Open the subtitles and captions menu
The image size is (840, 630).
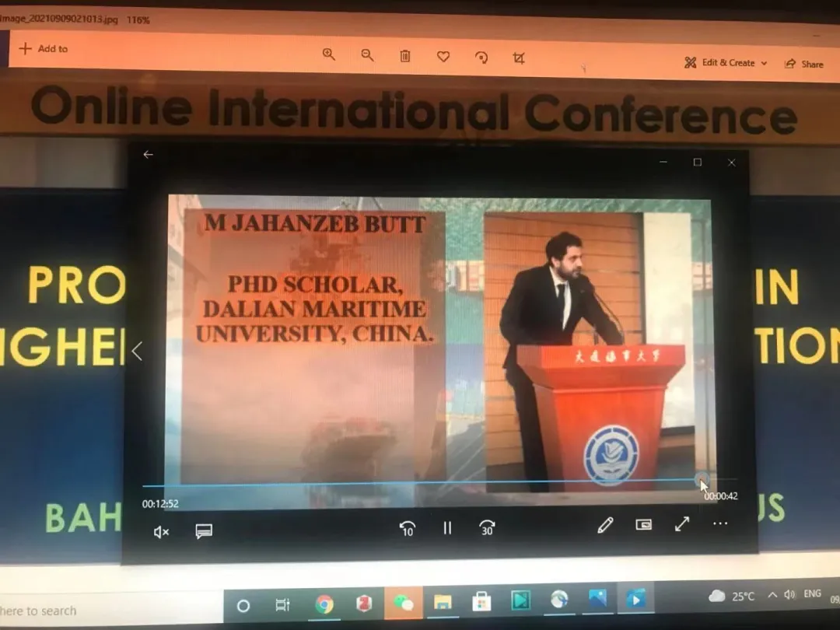[x=204, y=531]
